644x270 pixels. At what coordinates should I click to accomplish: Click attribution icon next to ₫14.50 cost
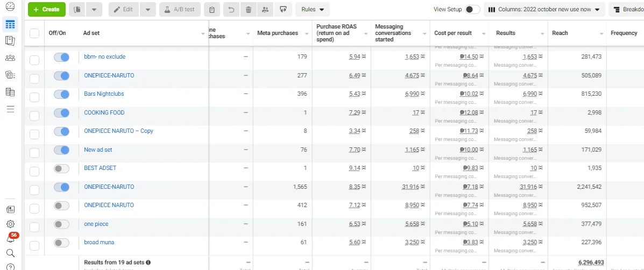(482, 56)
